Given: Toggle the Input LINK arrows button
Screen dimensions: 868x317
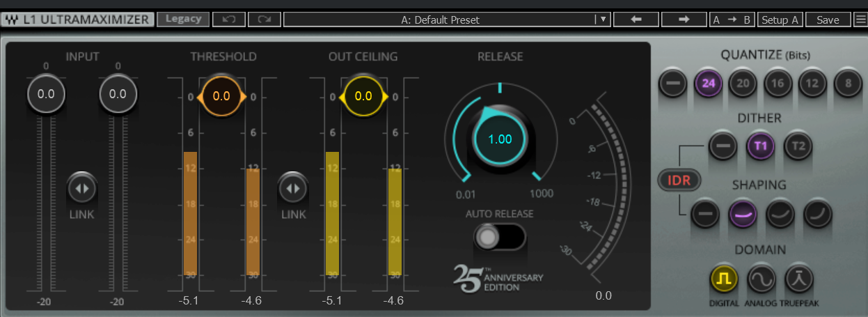Looking at the screenshot, I should (82, 188).
